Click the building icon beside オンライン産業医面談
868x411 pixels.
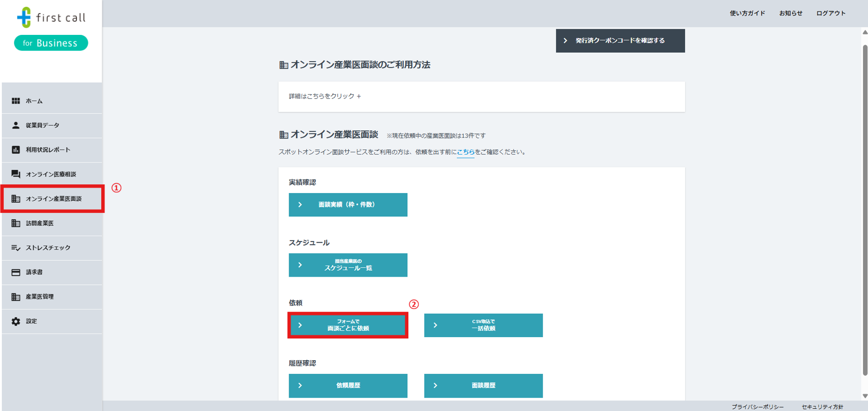click(16, 199)
